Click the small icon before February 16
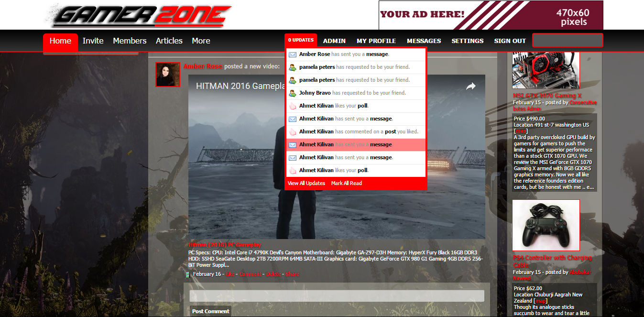644x317 pixels. click(188, 274)
